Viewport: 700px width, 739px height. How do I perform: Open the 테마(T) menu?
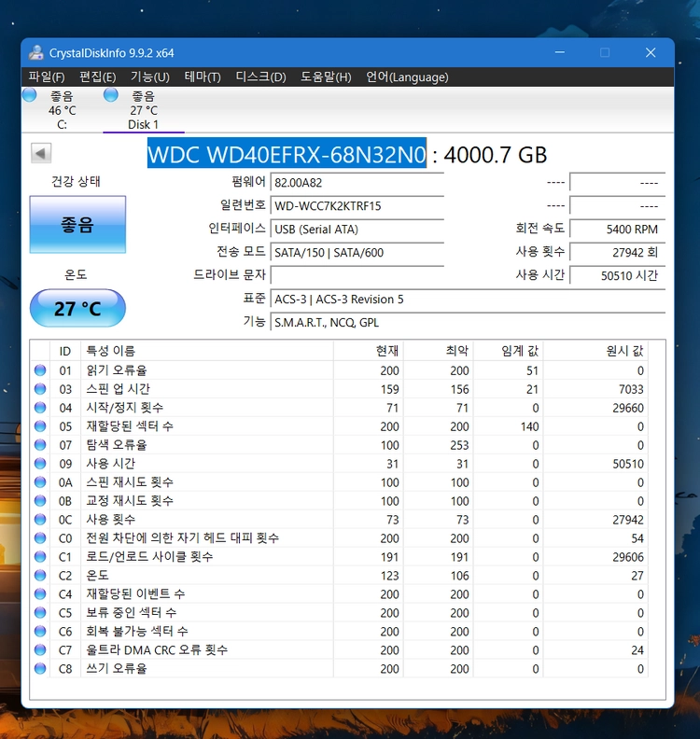203,77
